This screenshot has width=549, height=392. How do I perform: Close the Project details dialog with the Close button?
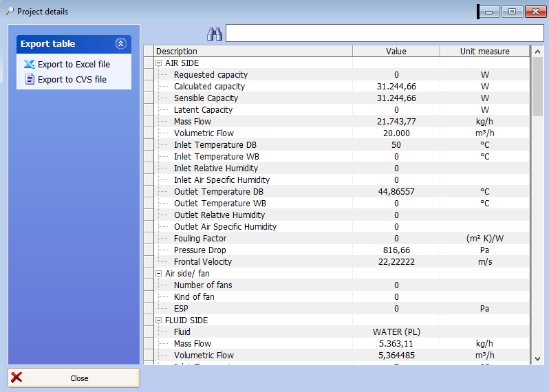(74, 378)
